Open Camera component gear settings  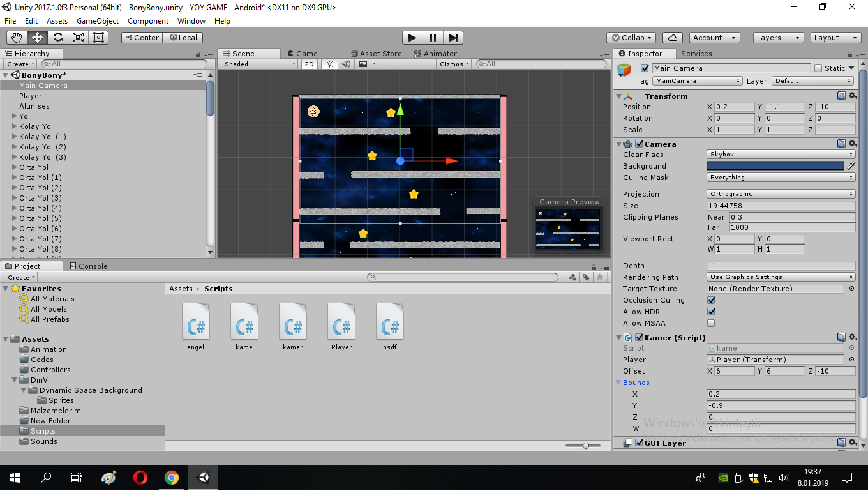[853, 144]
